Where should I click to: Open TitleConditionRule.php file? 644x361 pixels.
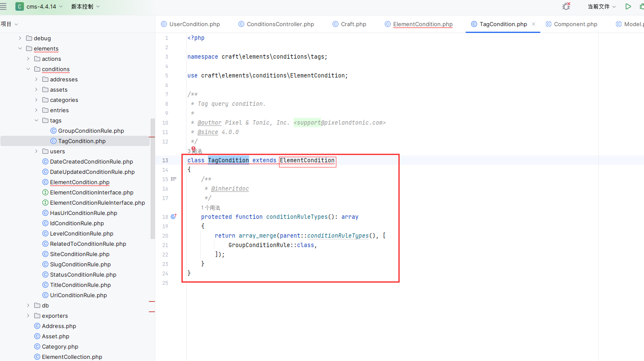pyautogui.click(x=77, y=285)
